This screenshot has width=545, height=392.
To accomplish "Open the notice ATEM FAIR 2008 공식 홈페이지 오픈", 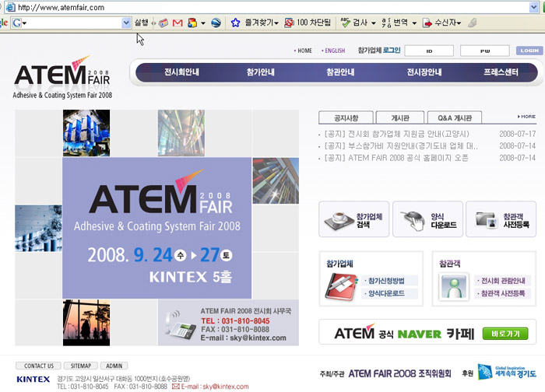I will point(396,158).
